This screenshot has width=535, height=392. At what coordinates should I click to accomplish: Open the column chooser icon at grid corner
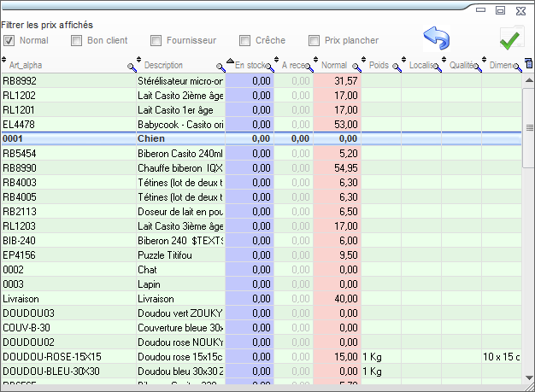click(528, 64)
